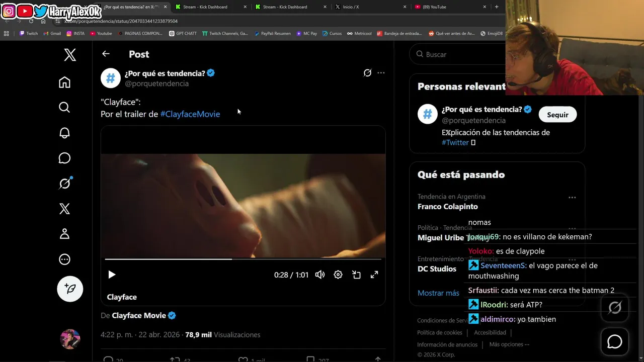Open Explore with sidebar magnifier icon
Screen dimensions: 644x362
pos(64,107)
